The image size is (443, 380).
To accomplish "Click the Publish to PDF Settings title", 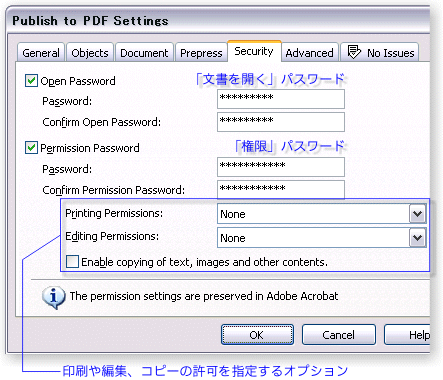I will [x=90, y=21].
